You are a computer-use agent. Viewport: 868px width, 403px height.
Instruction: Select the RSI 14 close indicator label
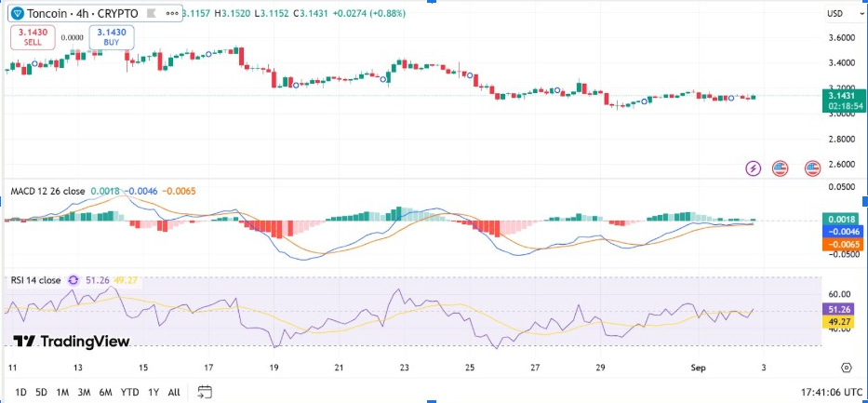pos(36,281)
